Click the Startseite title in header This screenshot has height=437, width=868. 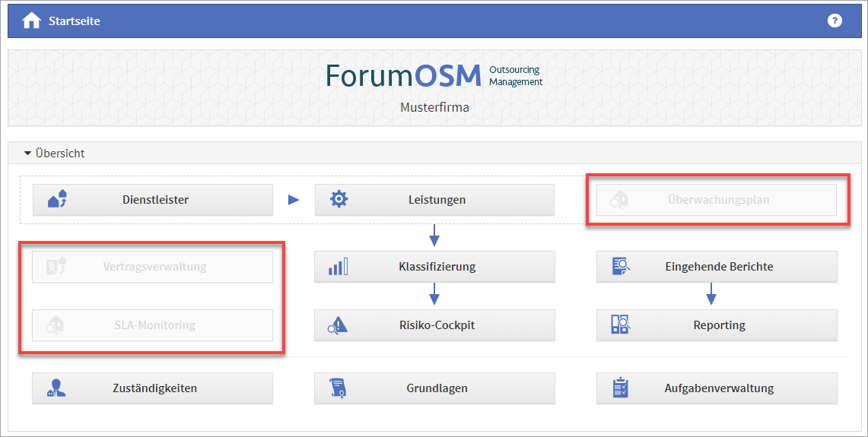click(75, 21)
